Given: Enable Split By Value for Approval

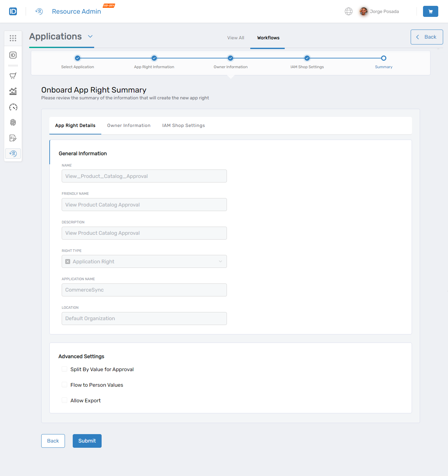Looking at the screenshot, I should click(64, 369).
